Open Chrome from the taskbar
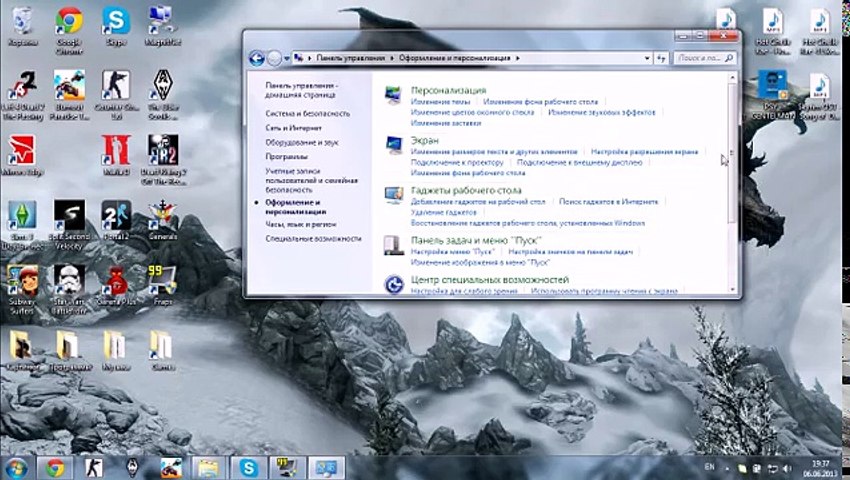Screen dimensions: 850x480 [x=55, y=468]
